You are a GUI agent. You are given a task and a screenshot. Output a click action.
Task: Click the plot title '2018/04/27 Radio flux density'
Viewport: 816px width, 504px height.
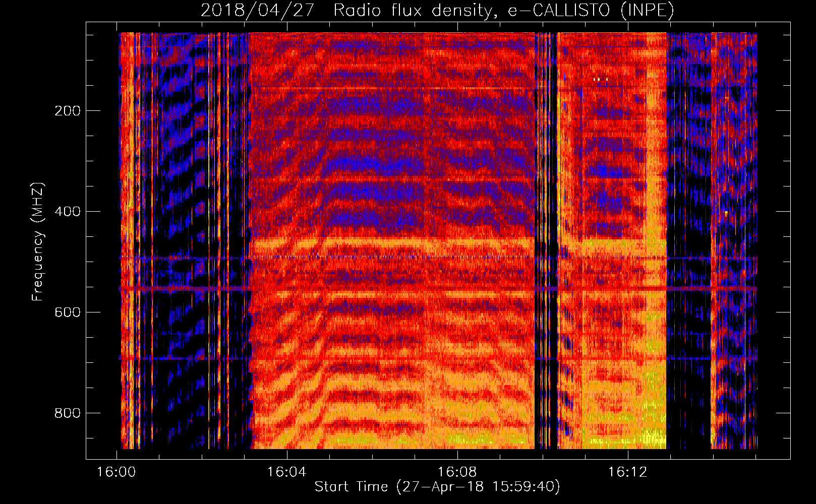pyautogui.click(x=437, y=10)
